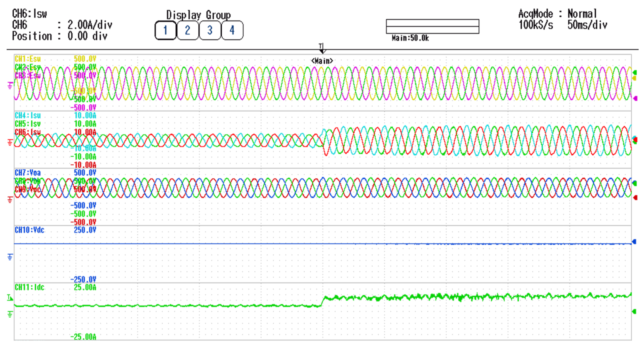Click the blue ground symbol beside the Vdc trace
The width and height of the screenshot is (644, 346).
click(10, 257)
